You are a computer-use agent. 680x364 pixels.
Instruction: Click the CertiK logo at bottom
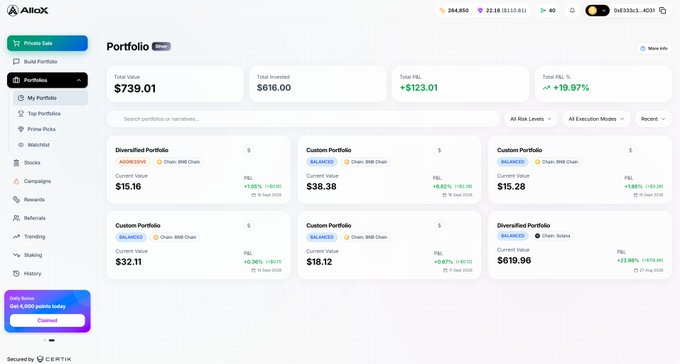coord(54,359)
